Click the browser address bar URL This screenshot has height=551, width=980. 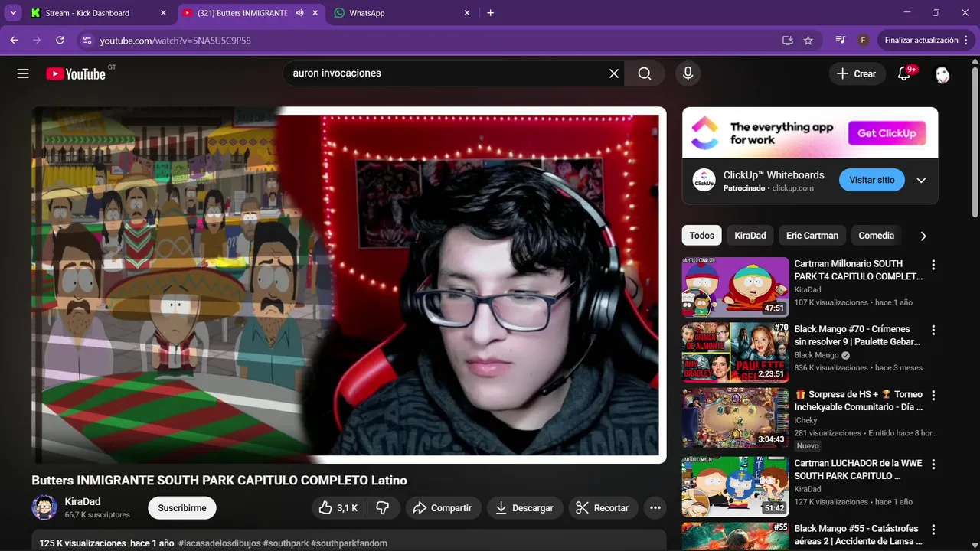[x=175, y=41]
